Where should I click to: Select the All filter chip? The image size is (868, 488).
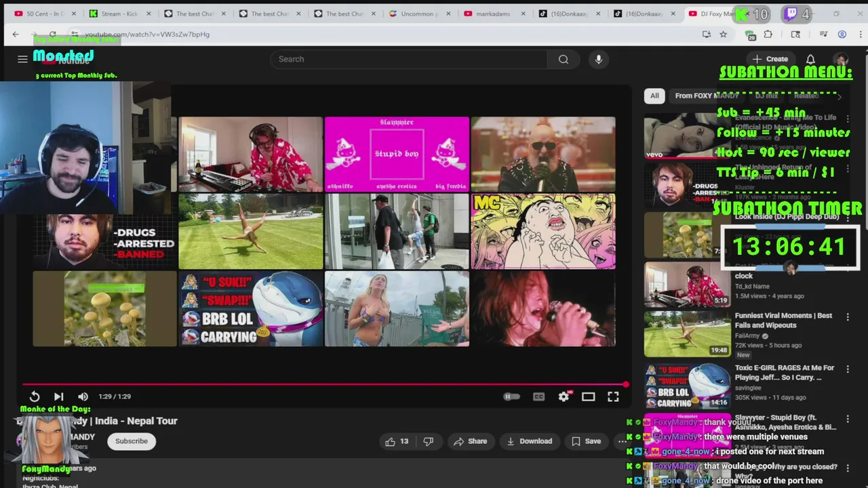tap(654, 96)
